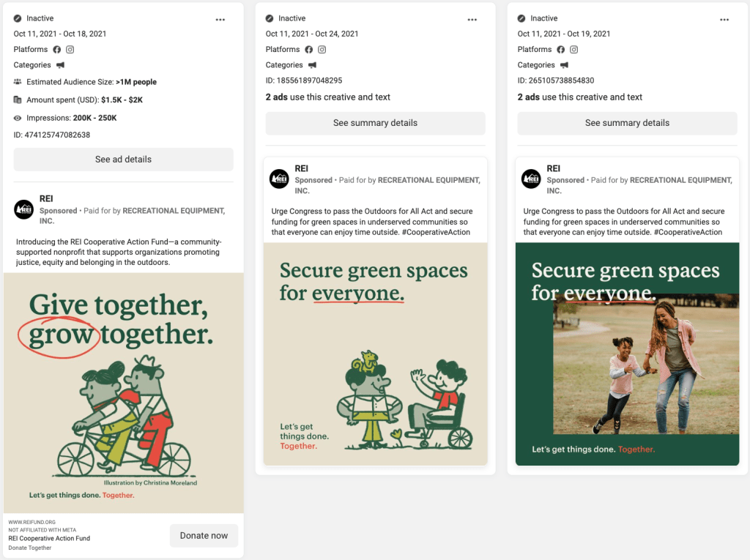Open the three-dot menu on first ad card

point(220,20)
